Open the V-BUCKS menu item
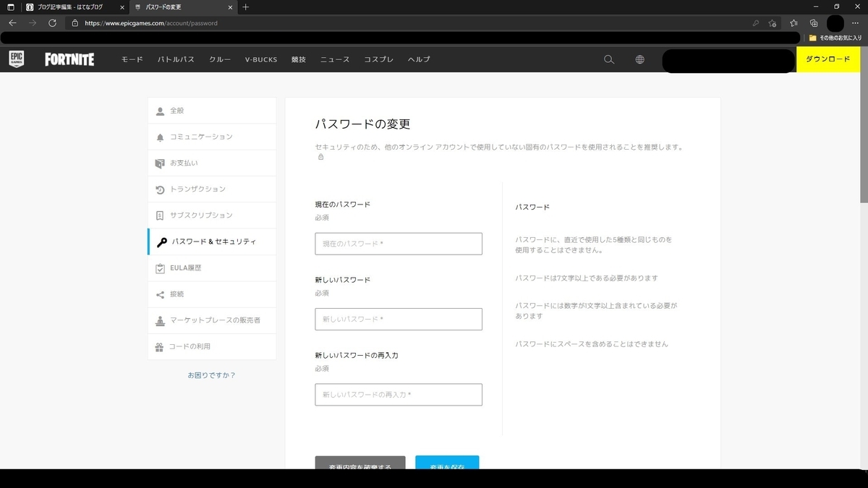 click(x=260, y=59)
